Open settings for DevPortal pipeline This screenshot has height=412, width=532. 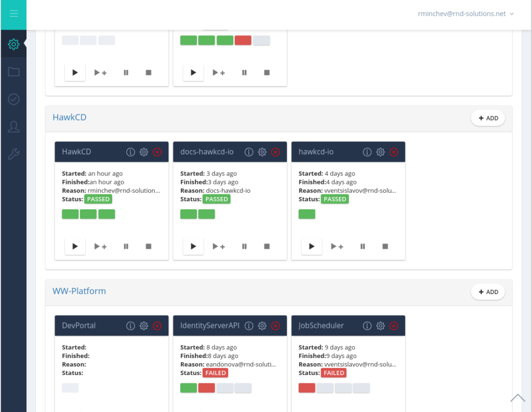144,325
